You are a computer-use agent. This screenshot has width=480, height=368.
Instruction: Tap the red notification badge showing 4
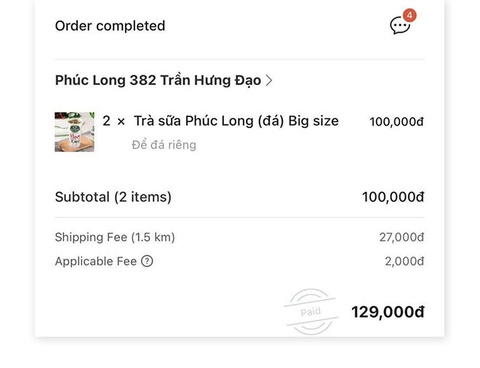point(409,15)
